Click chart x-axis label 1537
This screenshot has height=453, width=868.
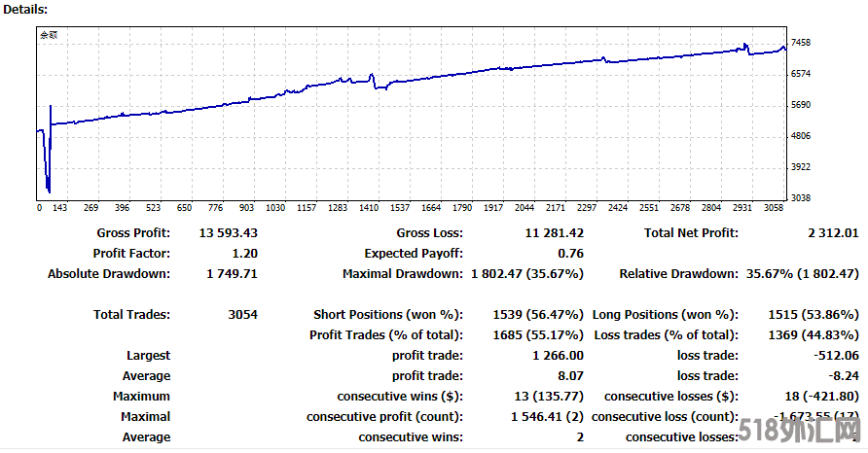400,207
